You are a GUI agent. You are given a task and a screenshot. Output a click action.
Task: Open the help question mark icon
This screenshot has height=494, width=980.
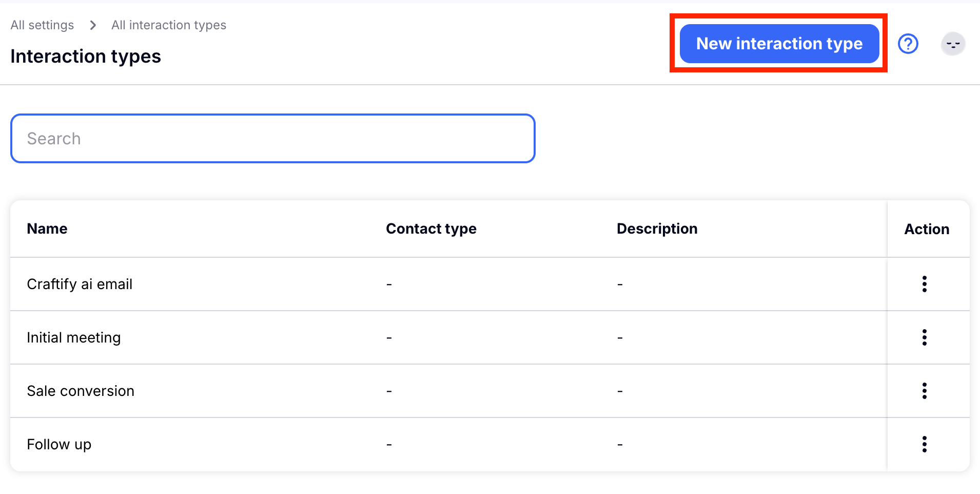click(x=908, y=44)
